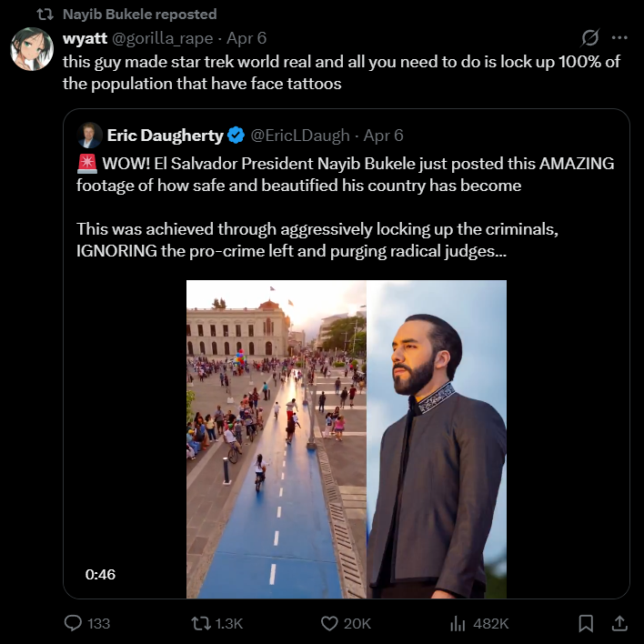
Task: Click the wyatt display name
Action: (85, 38)
